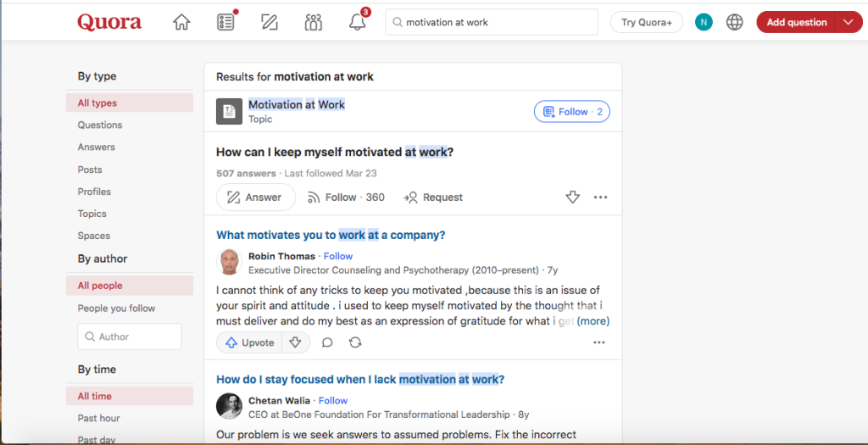Click '507 answers' text
868x445 pixels.
click(246, 173)
